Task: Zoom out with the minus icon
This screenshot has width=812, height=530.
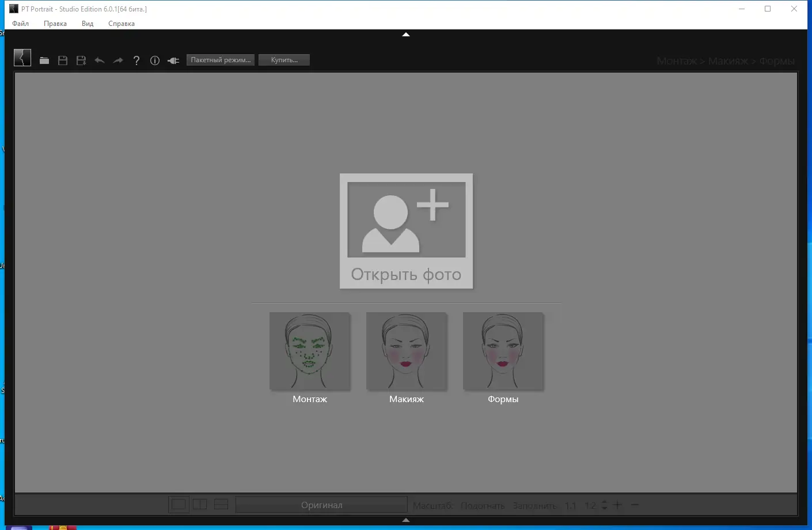Action: [x=635, y=505]
